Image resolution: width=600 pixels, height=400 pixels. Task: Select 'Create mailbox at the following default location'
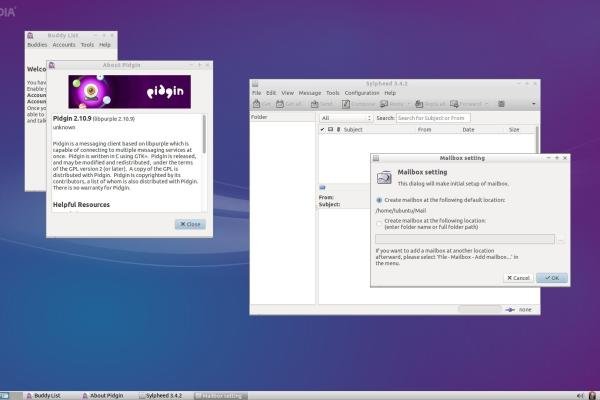point(379,200)
